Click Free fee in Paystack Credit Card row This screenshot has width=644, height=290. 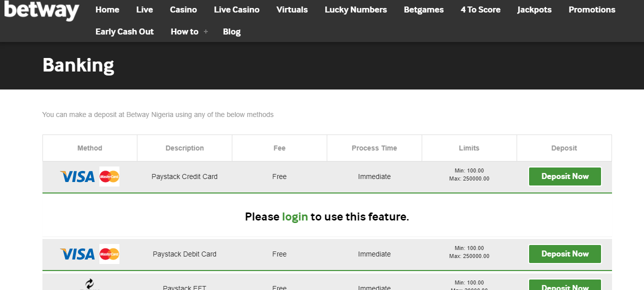280,176
